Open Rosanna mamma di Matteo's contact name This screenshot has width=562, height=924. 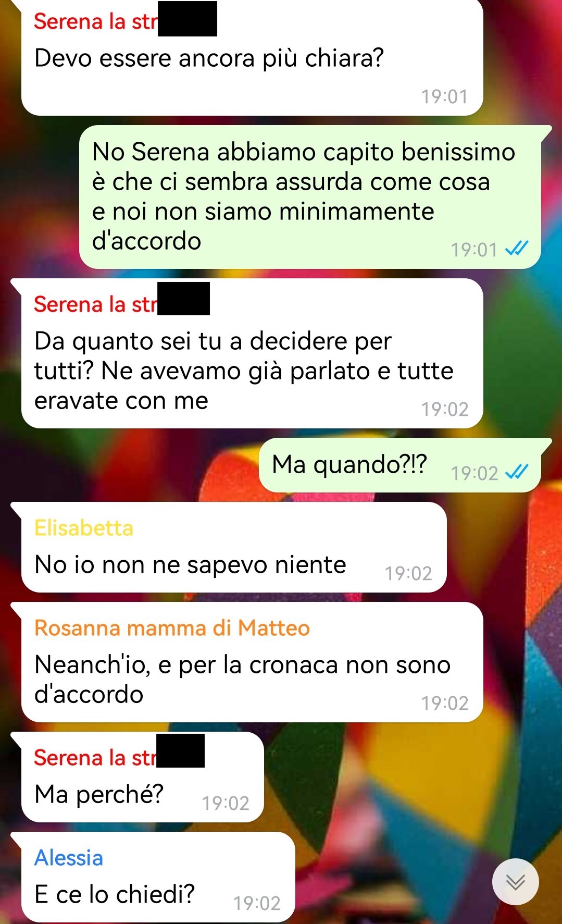point(172,628)
